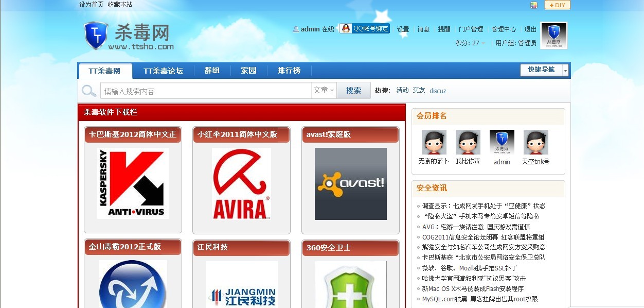The width and height of the screenshot is (644, 308).
Task: Click the 收藏本站 link
Action: point(120,5)
